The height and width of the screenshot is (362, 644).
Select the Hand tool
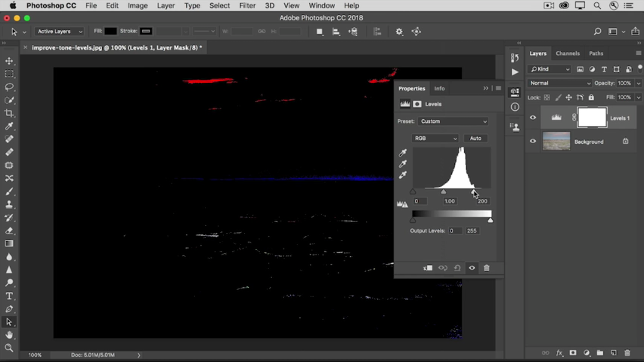click(x=9, y=335)
